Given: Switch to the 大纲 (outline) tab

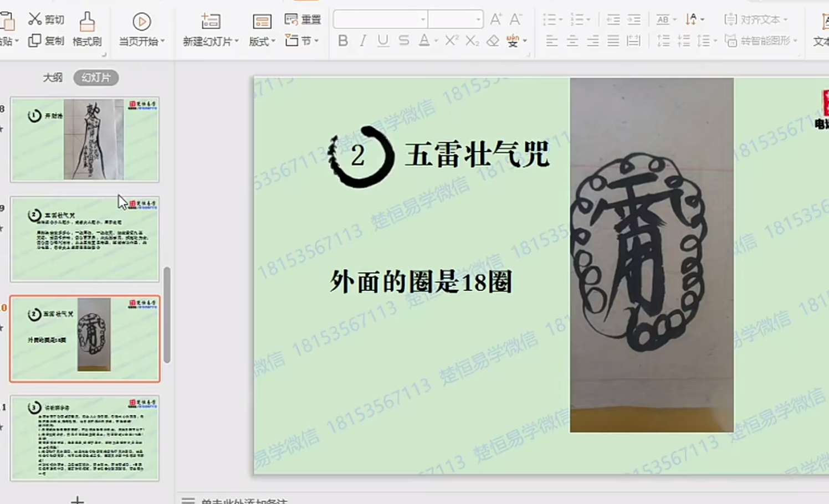Looking at the screenshot, I should [53, 78].
